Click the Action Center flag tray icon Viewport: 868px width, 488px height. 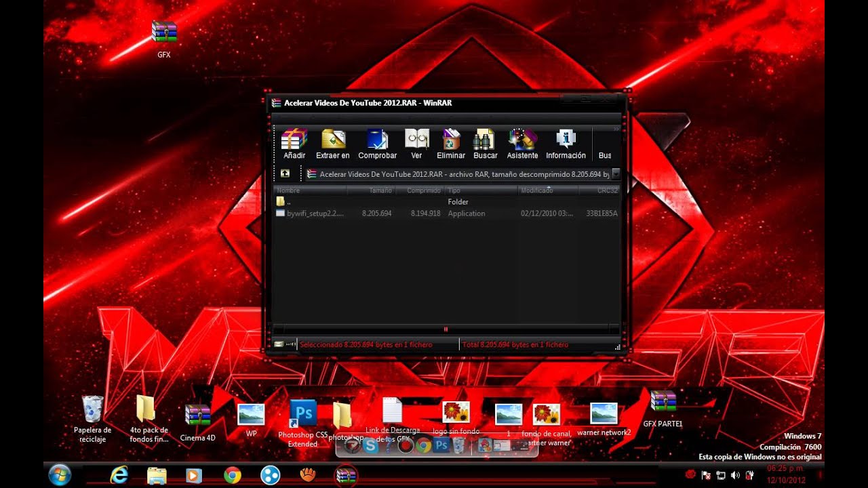coord(706,475)
